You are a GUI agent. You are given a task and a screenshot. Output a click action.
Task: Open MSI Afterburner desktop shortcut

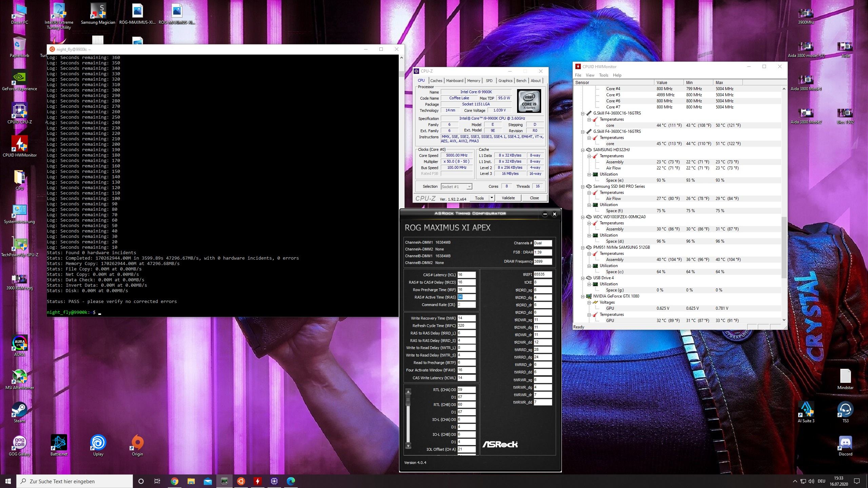click(19, 380)
